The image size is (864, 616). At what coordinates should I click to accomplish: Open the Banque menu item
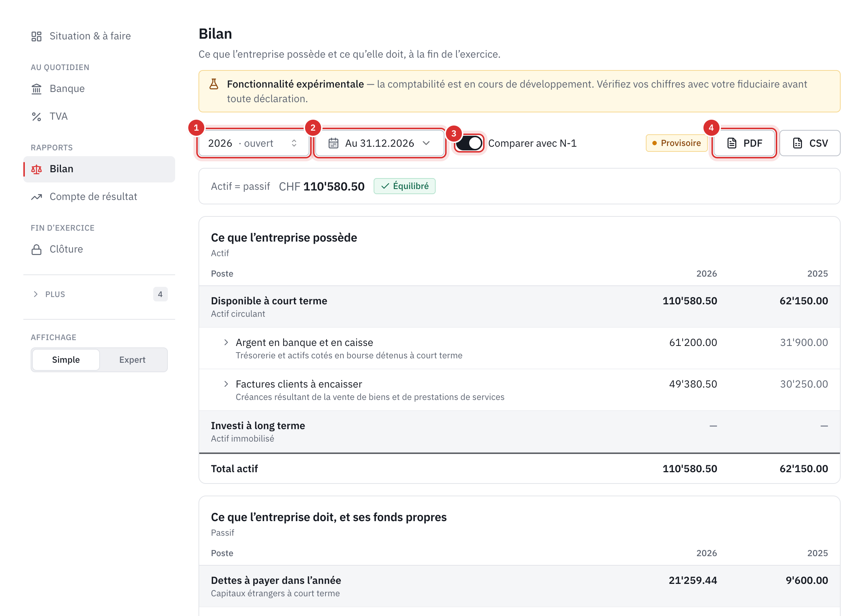(99, 89)
